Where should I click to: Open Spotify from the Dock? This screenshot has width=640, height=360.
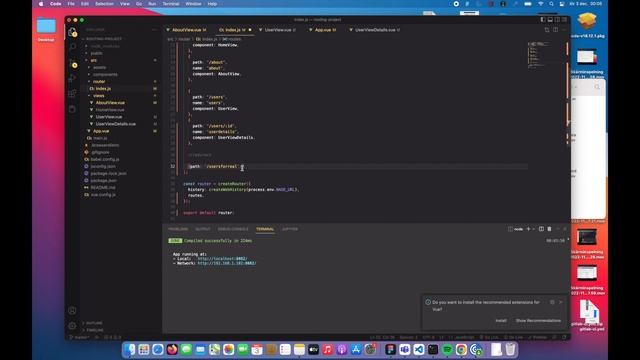coord(447,349)
